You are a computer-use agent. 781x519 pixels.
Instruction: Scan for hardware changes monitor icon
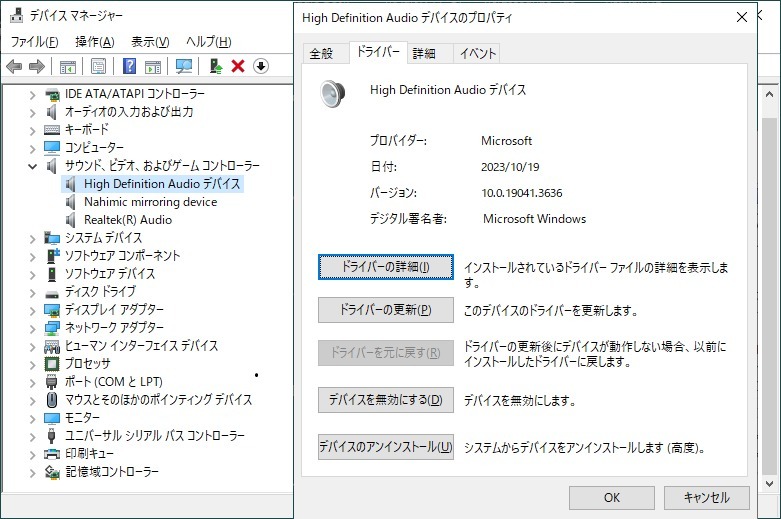pos(184,66)
